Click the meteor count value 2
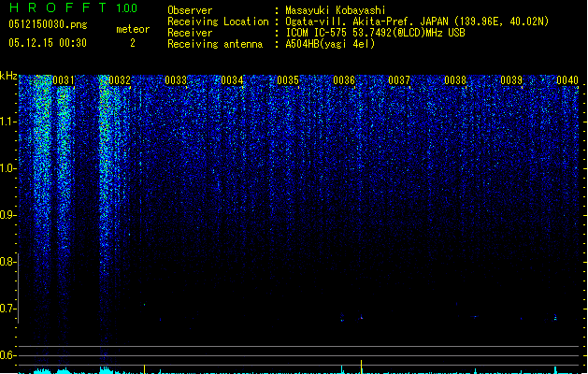The width and height of the screenshot is (588, 374). [x=133, y=43]
